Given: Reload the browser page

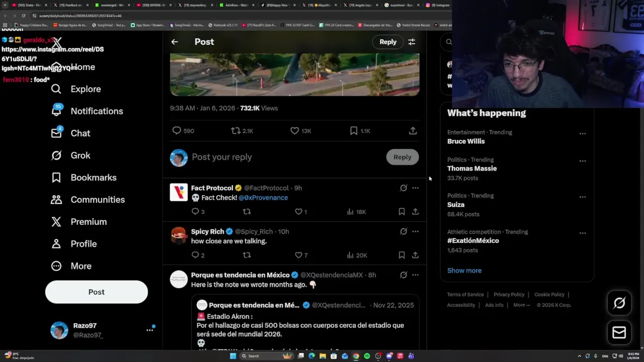Looking at the screenshot, I should (x=23, y=16).
